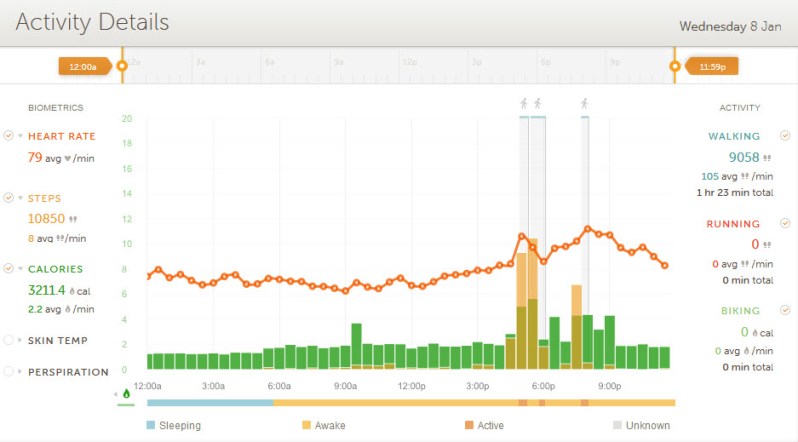Click the blue Sleeping legend square
Viewport: 798px width, 442px height.
point(151,425)
